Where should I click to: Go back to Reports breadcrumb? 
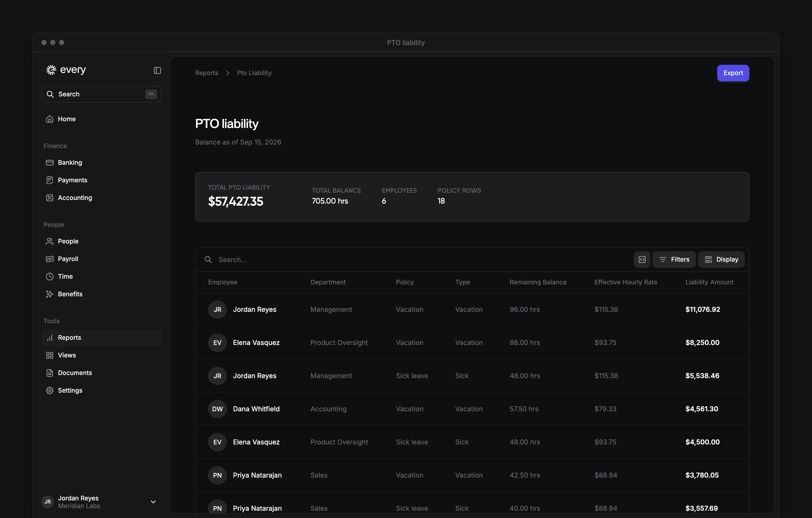pos(207,73)
